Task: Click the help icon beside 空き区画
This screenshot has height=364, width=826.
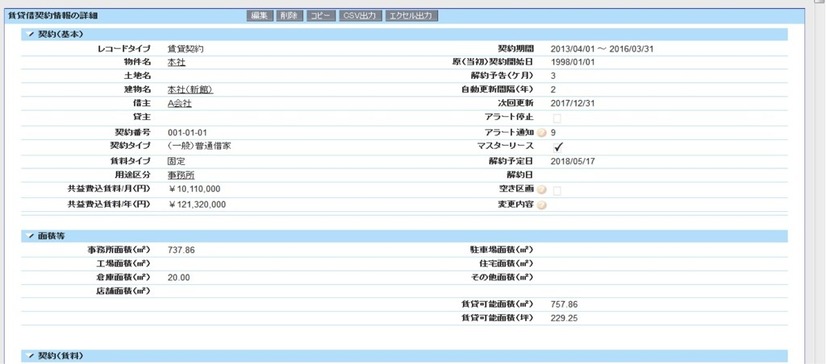Action: coord(542,190)
